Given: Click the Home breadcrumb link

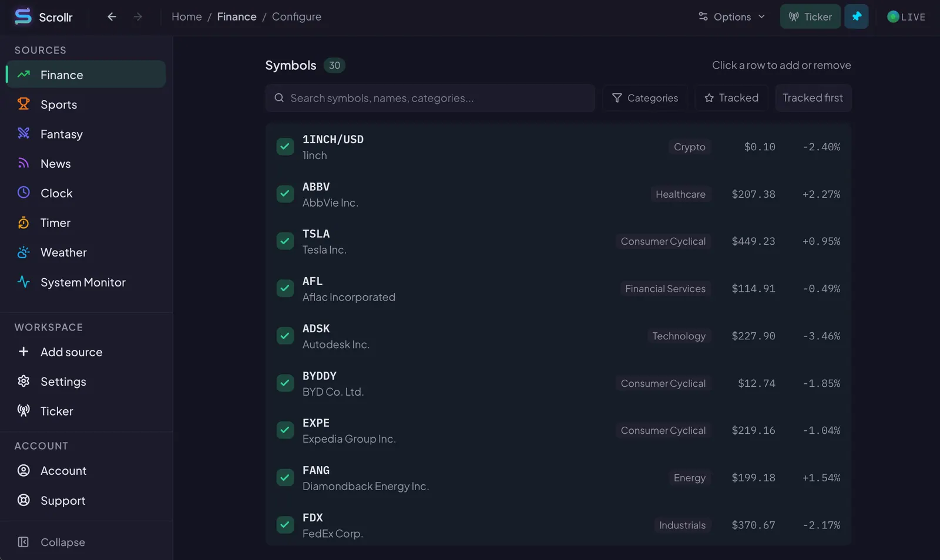Looking at the screenshot, I should point(186,16).
